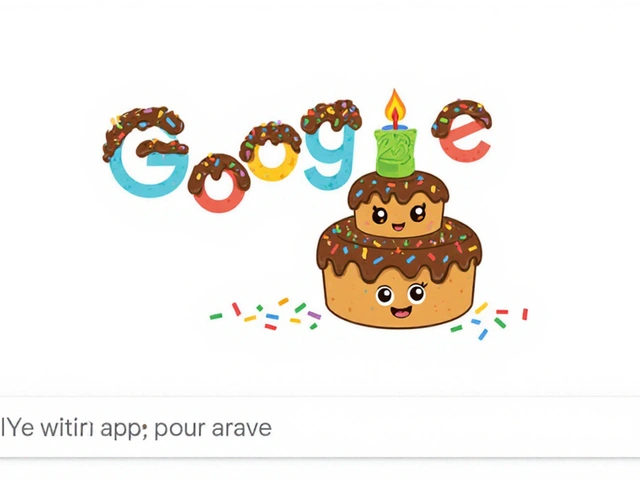Click the red sprinkle farthest right
This screenshot has height=480, width=640.
click(525, 314)
